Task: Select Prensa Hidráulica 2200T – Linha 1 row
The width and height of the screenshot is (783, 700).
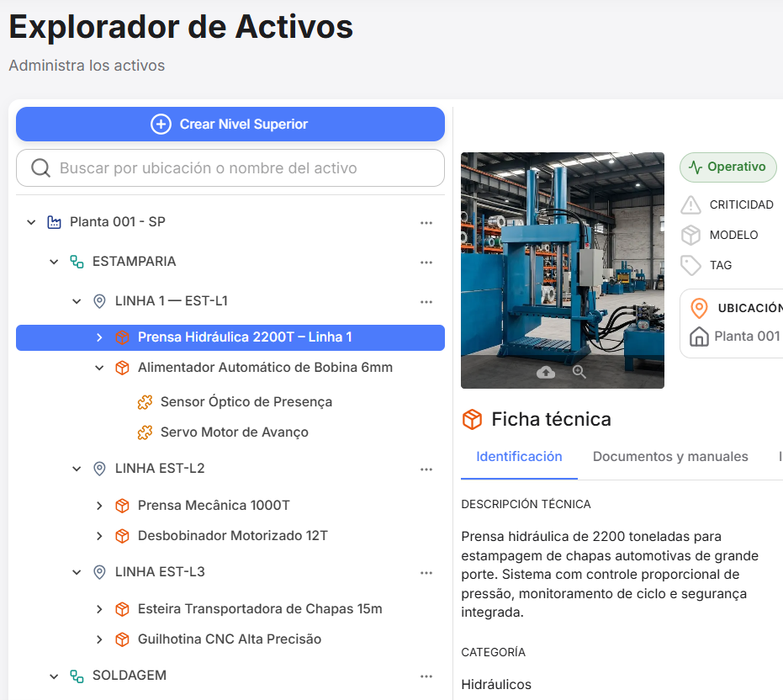Action: coord(230,337)
